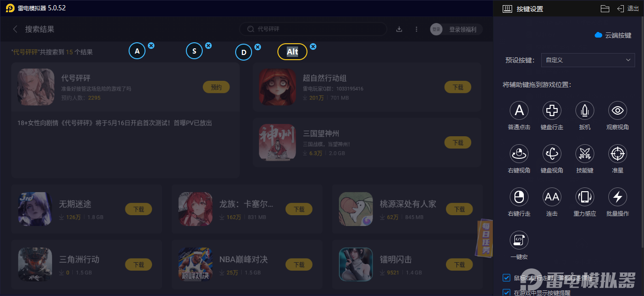Select the 重力感应 gravity sensor icon
The height and width of the screenshot is (296, 644).
(585, 197)
